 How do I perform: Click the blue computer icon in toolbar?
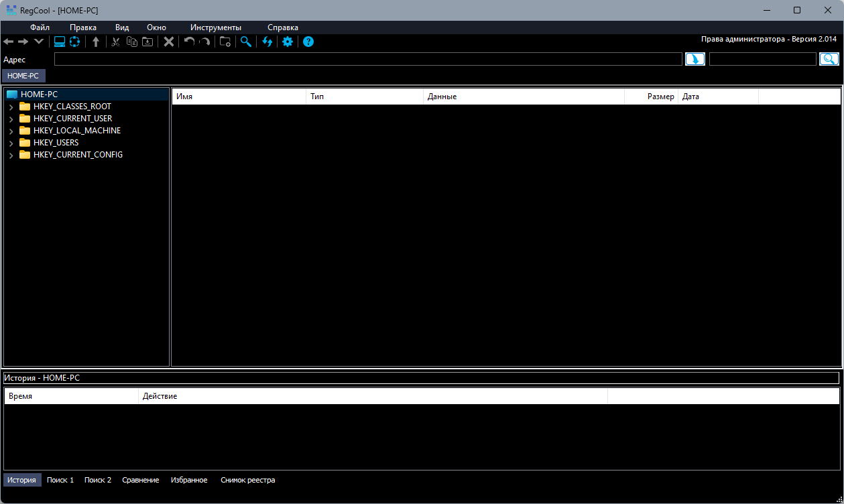[x=60, y=42]
